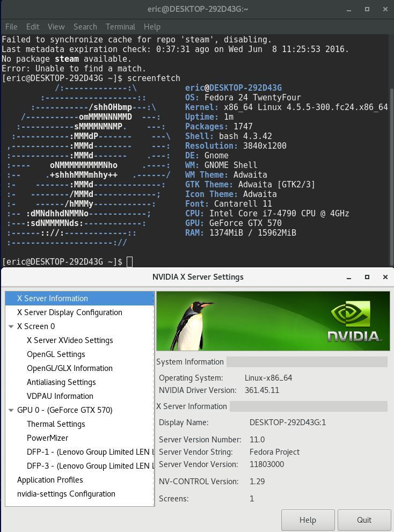Collapse the GPU 0 GeForce GTX 570 node
Screen dimensions: 394x532
tap(11, 410)
